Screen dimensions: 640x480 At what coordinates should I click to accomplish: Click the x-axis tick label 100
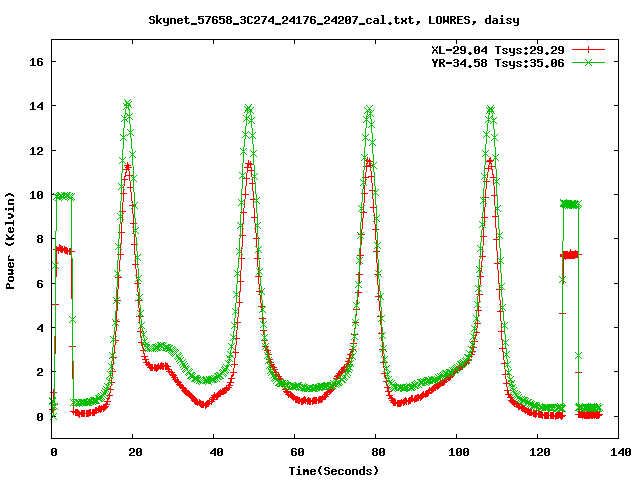tap(458, 452)
